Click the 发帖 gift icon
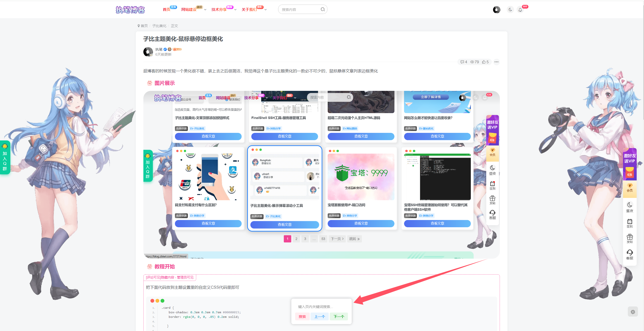The image size is (644, 331). 630,239
